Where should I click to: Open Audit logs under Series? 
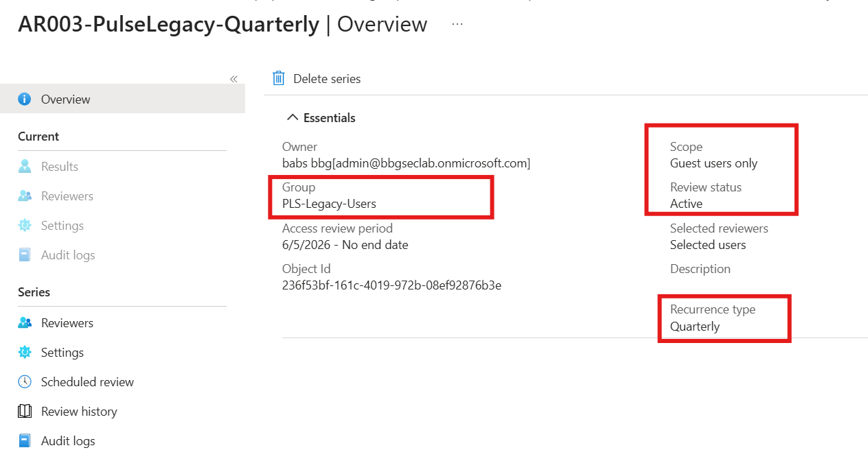[x=68, y=441]
